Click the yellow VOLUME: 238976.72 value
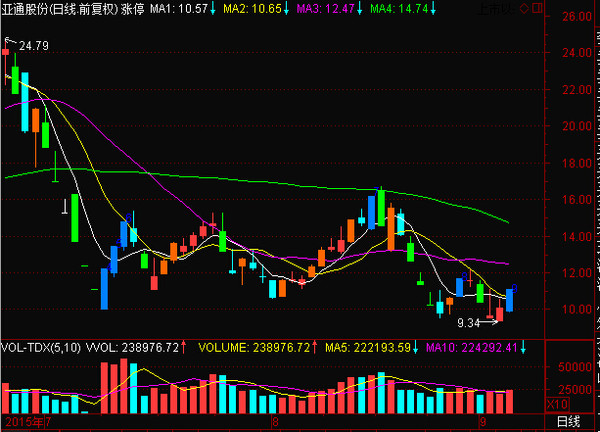 [254, 348]
